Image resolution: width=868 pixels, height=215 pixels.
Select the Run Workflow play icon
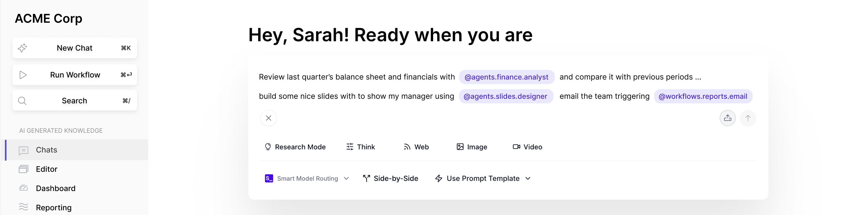point(23,75)
